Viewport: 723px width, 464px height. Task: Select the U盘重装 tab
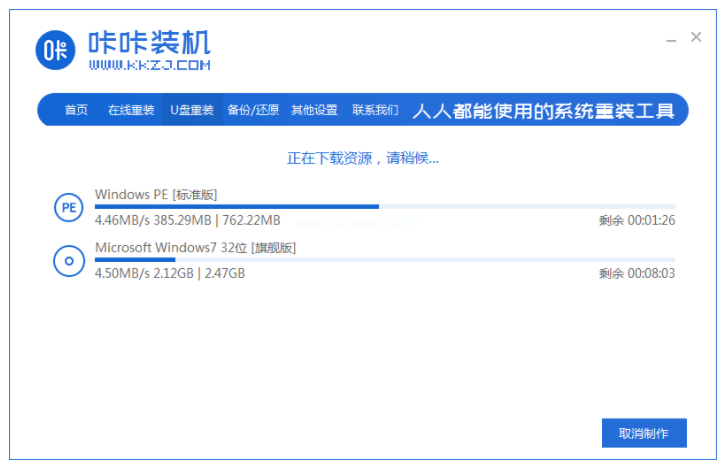(192, 110)
